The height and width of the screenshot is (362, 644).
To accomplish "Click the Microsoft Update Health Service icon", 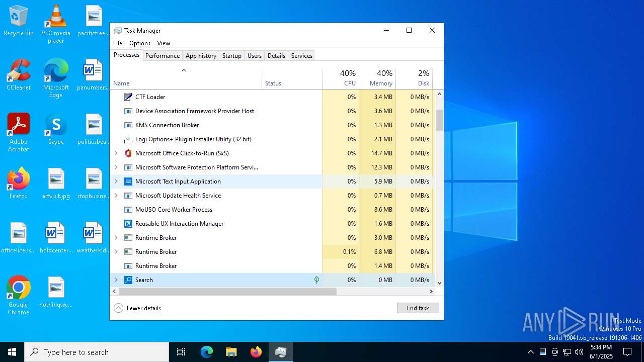I will pyautogui.click(x=128, y=196).
